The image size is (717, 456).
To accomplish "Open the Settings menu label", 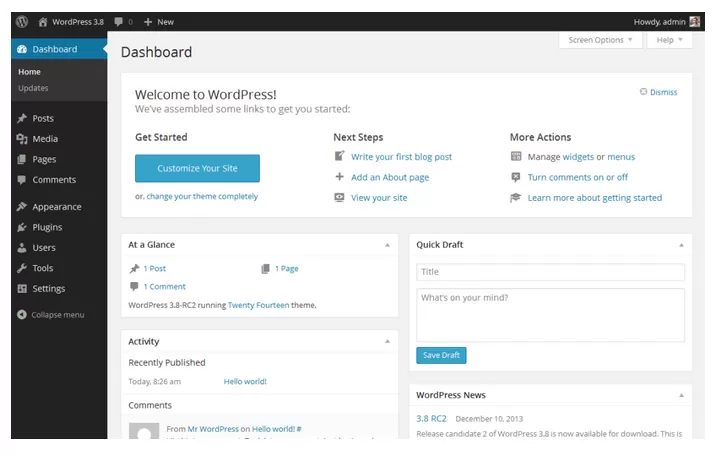I will click(x=48, y=289).
